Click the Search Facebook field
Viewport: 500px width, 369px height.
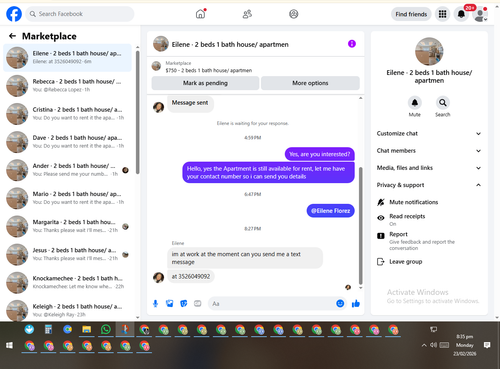pyautogui.click(x=80, y=14)
